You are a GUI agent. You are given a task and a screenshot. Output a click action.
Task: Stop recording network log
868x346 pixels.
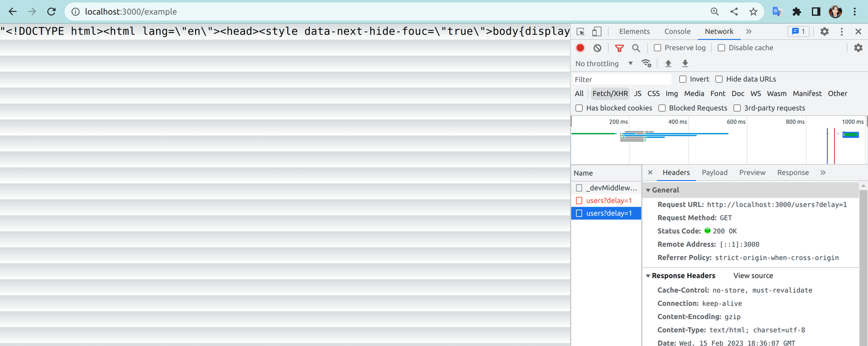(580, 48)
